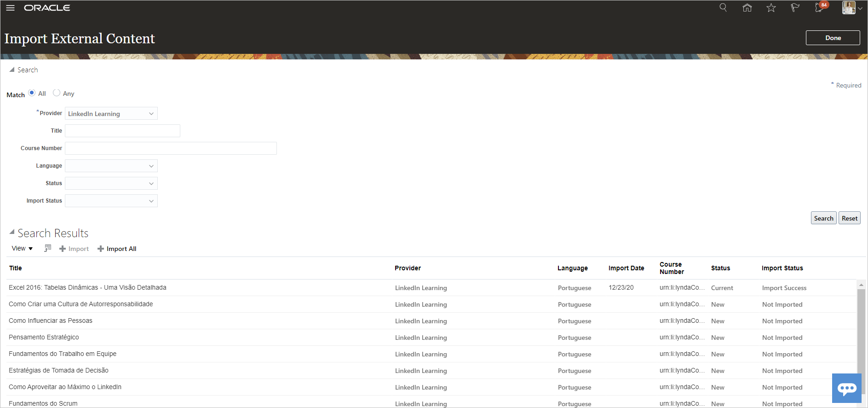The width and height of the screenshot is (868, 408).
Task: Click Import Success status cell
Action: point(784,288)
